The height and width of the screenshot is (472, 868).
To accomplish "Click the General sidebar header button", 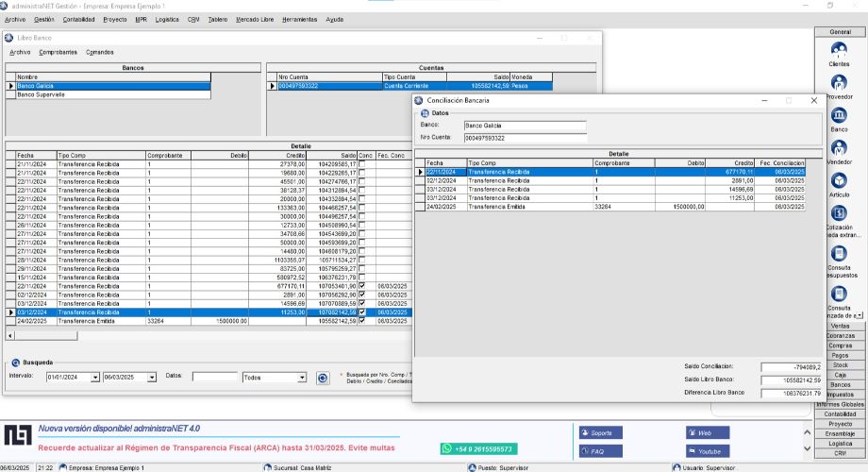I will (x=840, y=32).
